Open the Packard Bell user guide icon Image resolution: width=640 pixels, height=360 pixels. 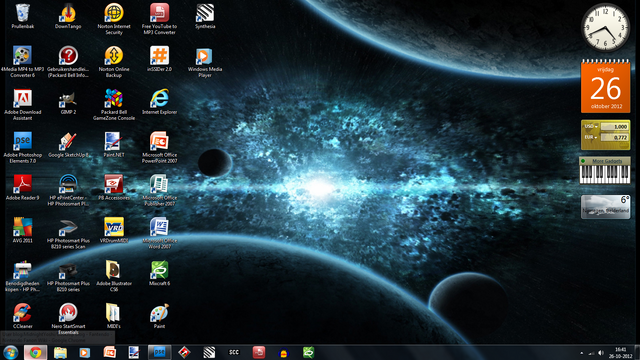click(x=68, y=62)
